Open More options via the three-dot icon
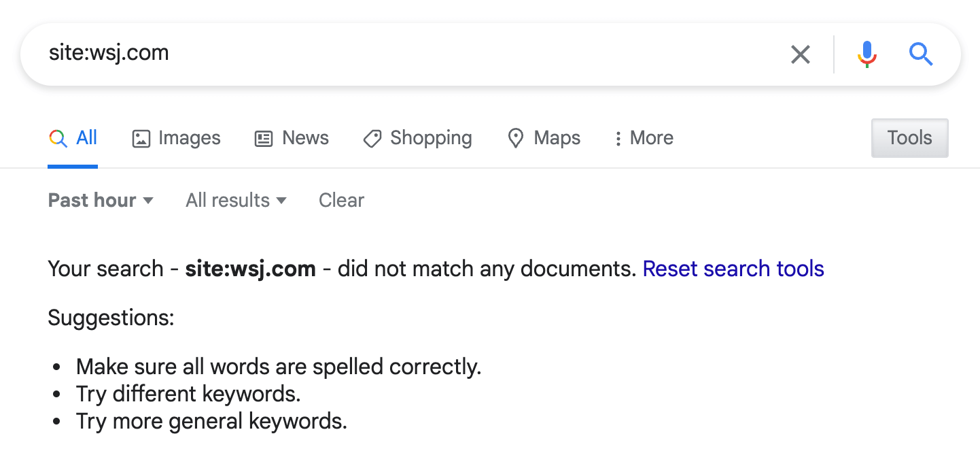The height and width of the screenshot is (449, 980). [618, 138]
